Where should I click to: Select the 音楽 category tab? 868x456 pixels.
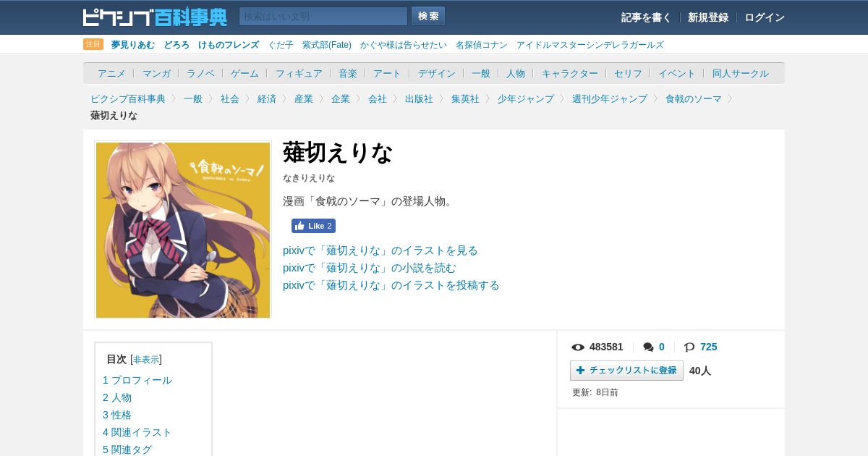[348, 73]
